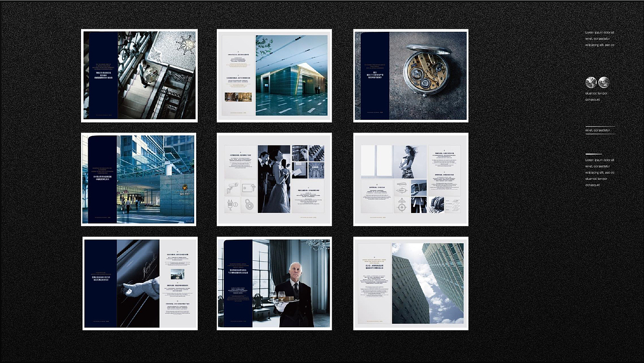Open the elevator lobby brochure spread

[274, 76]
